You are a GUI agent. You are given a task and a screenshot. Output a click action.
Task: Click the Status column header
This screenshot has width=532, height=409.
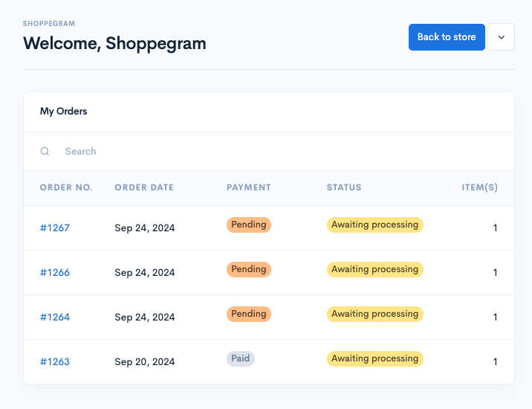point(344,187)
